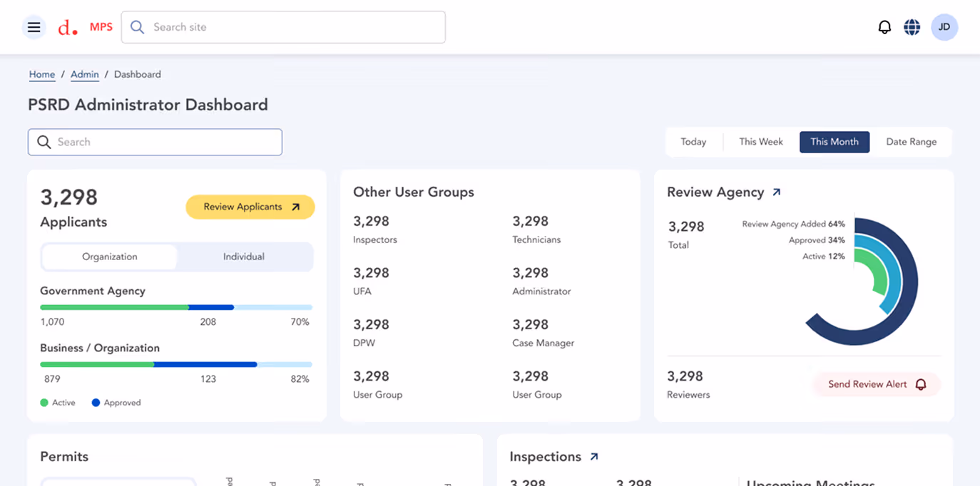Select the Organization applicants view

(x=109, y=257)
